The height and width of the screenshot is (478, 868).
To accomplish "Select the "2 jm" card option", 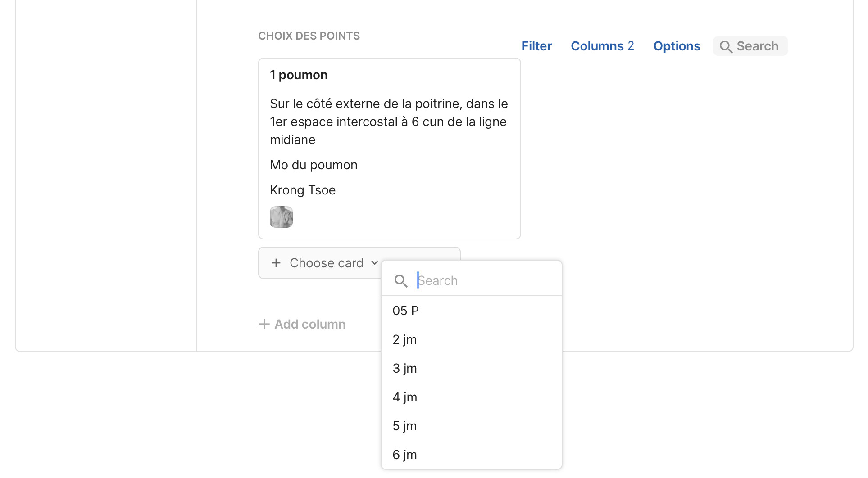I will tap(404, 339).
